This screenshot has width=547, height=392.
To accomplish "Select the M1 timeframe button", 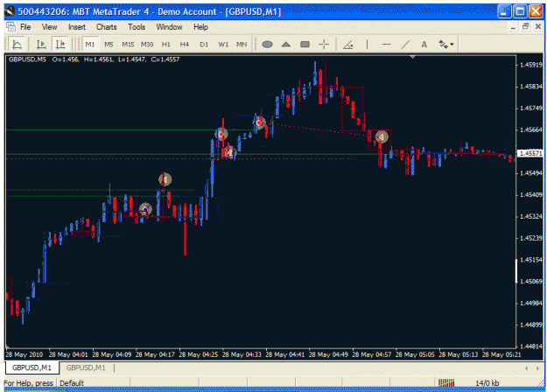I will click(x=89, y=45).
